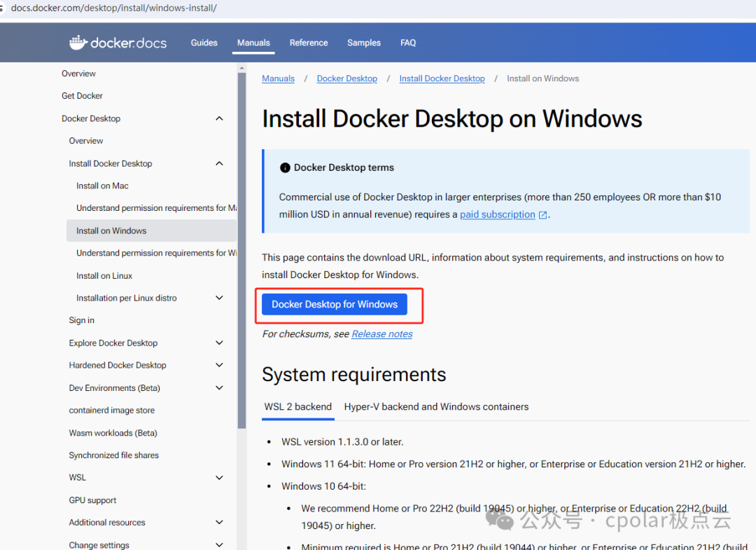This screenshot has height=550, width=756.
Task: Click the sidebar scrollbar thumb
Action: coord(241,250)
